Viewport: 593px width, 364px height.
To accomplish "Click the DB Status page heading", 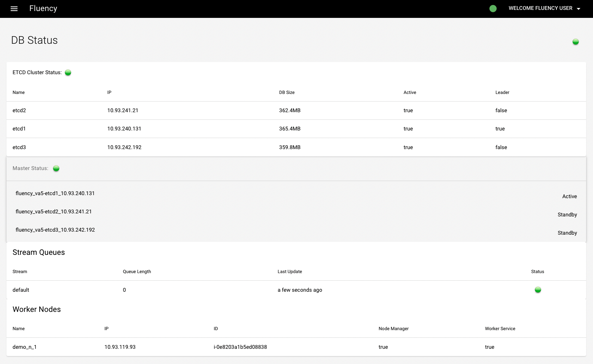I will pos(34,40).
